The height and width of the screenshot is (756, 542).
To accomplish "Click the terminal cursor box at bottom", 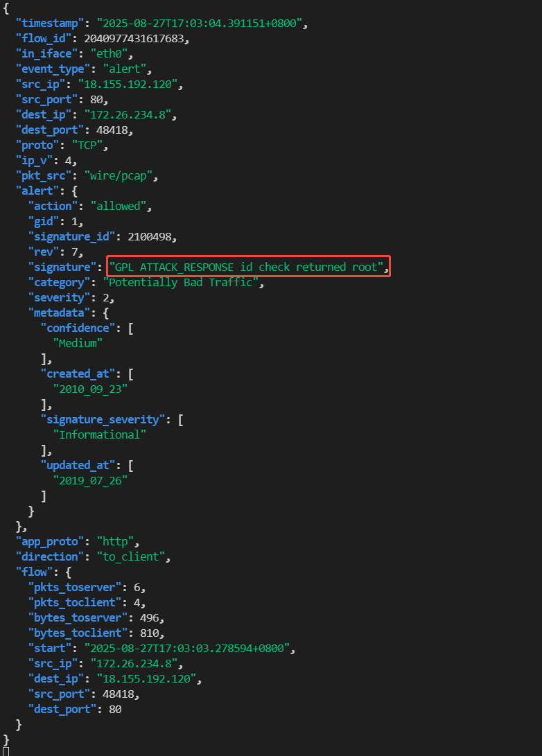I will 6,752.
